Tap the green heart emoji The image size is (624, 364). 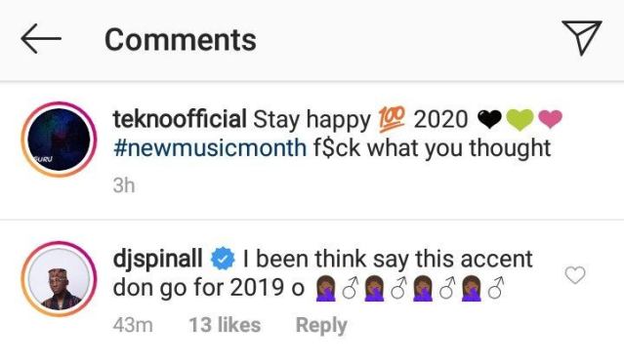pyautogui.click(x=520, y=120)
